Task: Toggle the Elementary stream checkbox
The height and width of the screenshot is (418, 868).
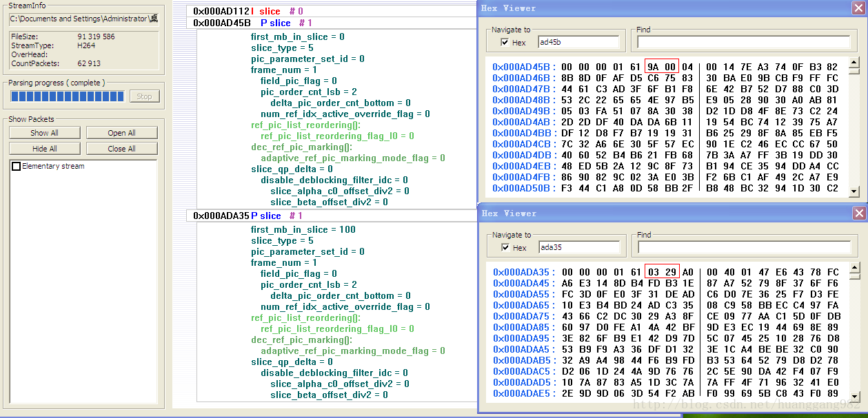Action: coord(15,166)
